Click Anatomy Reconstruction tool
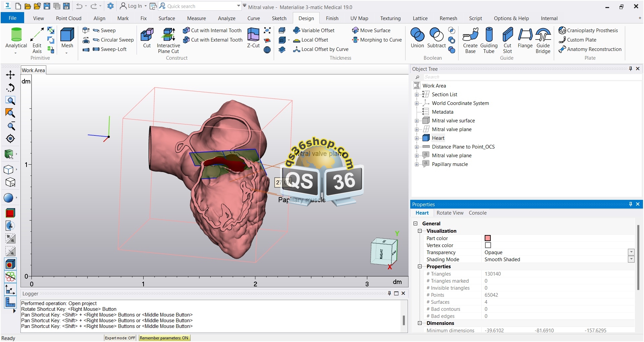 (x=590, y=49)
